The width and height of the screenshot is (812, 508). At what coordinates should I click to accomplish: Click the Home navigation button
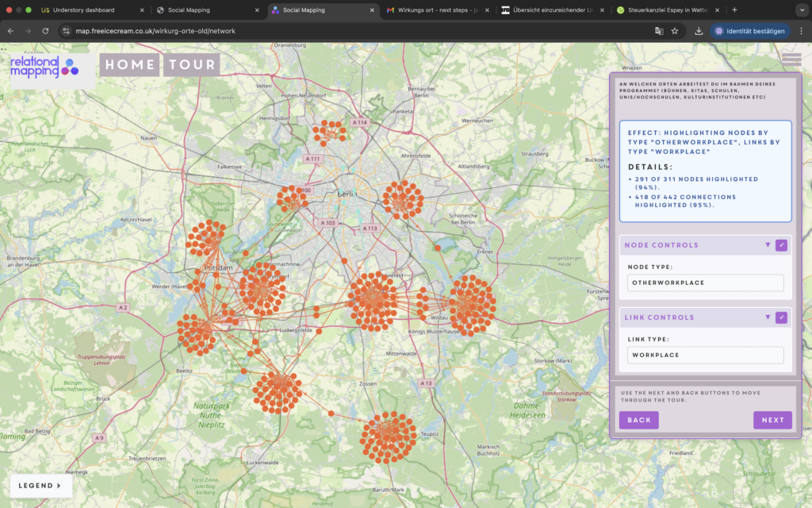(129, 65)
